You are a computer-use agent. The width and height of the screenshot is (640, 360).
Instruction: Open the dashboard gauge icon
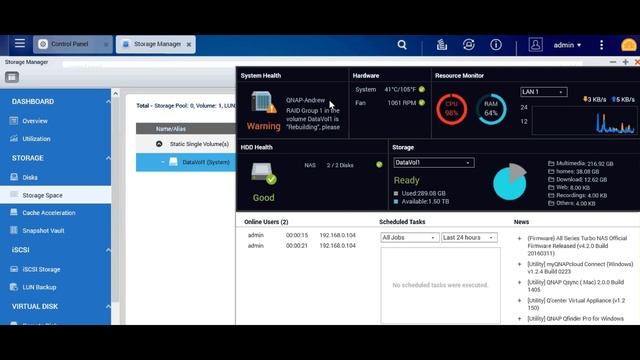[629, 45]
